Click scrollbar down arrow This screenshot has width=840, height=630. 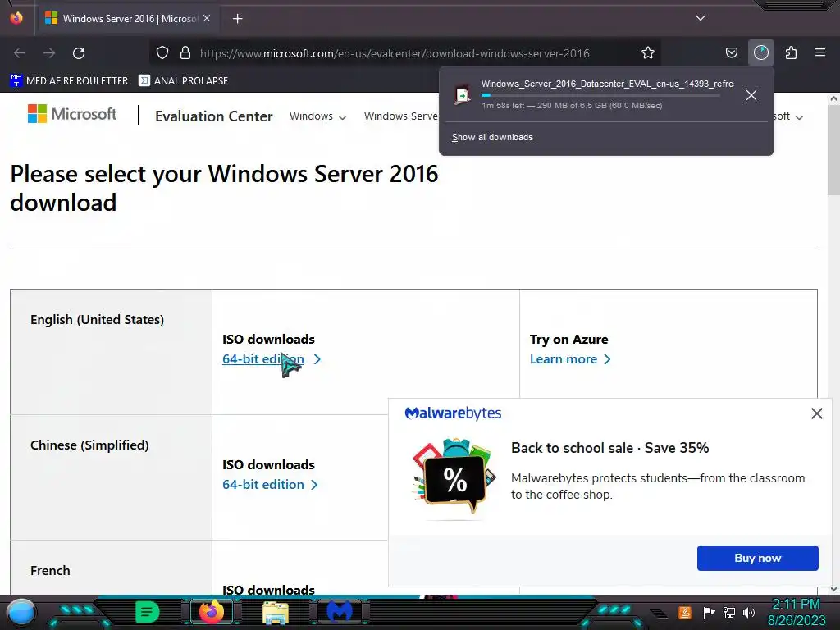[x=833, y=589]
